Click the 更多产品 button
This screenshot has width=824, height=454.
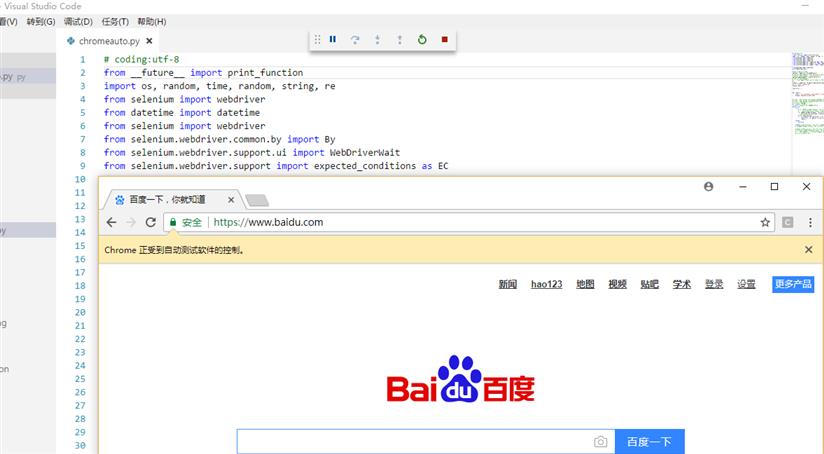(793, 284)
